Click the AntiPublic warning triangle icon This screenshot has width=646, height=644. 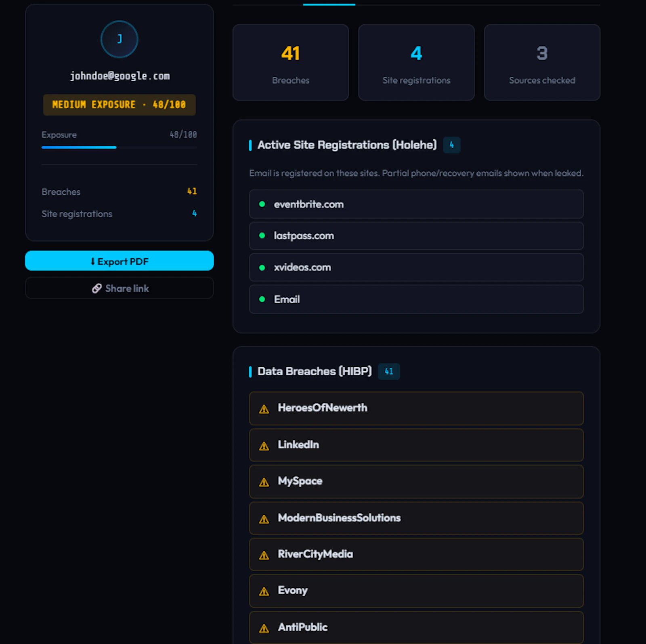tap(264, 628)
